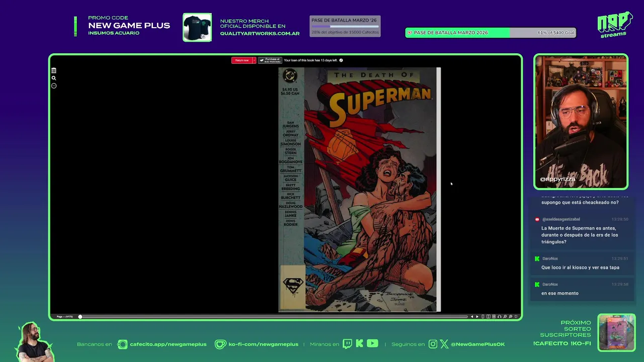The image size is (644, 362).
Task: Click the '!CAFECITO !KO-FI' command text
Action: pos(562,343)
